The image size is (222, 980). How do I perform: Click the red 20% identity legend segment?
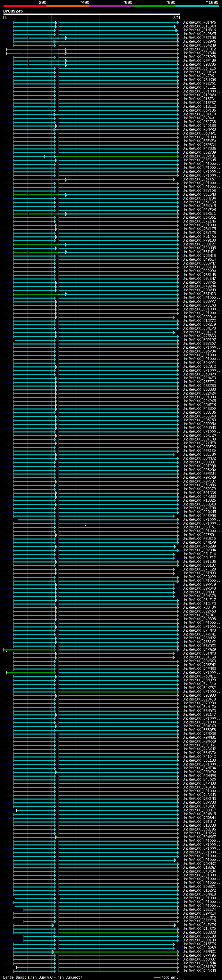25,6
